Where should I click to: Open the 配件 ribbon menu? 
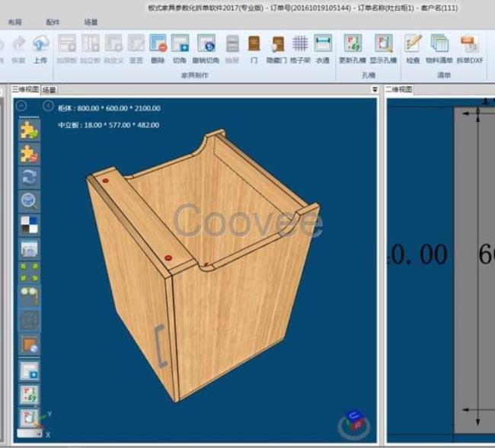tap(53, 22)
